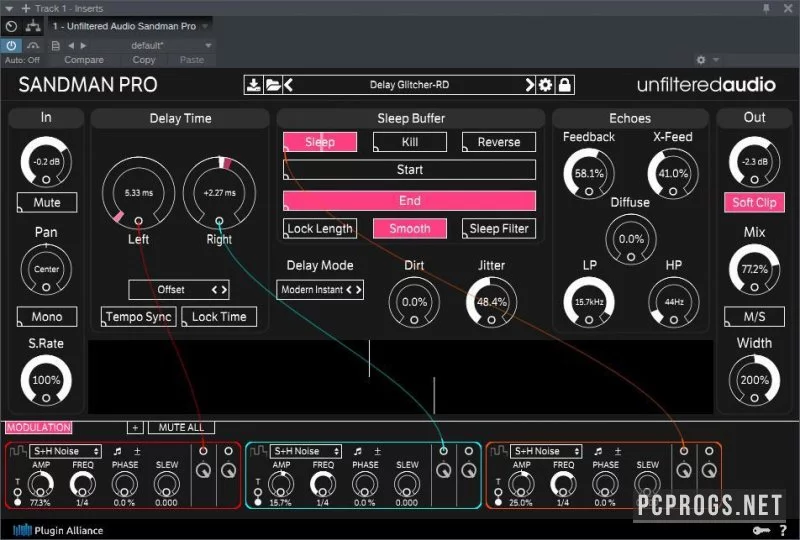Screen dimensions: 800x540
Task: Add insert with plus icon
Action: [26, 9]
